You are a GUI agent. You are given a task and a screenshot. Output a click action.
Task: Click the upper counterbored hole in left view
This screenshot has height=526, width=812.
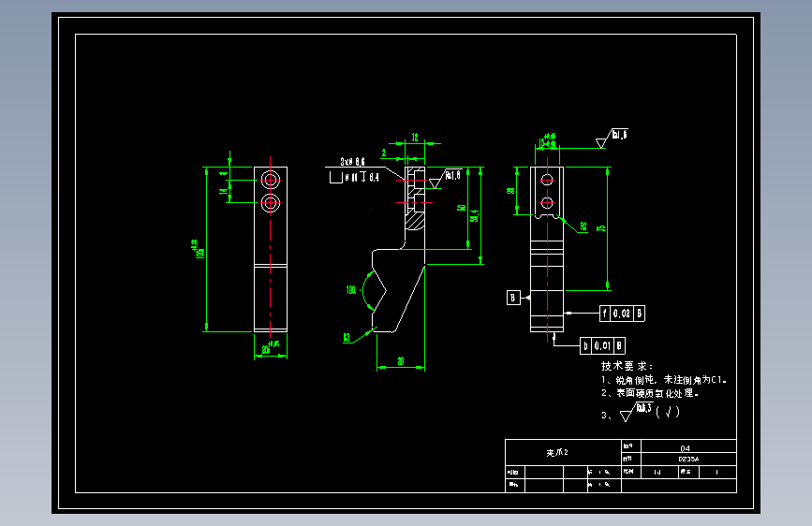(271, 180)
